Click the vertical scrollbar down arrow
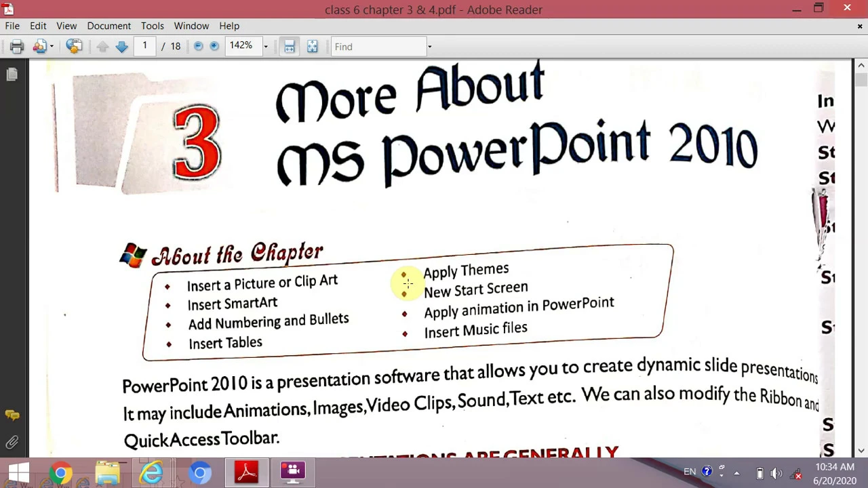This screenshot has width=868, height=488. (861, 451)
